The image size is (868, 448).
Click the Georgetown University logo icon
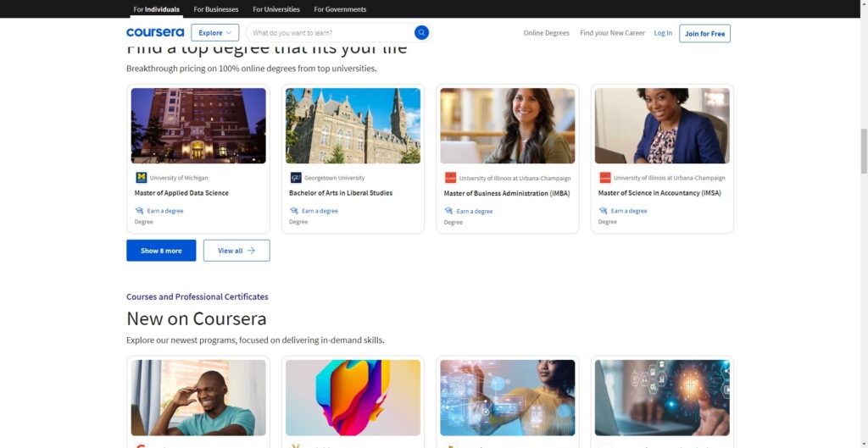(296, 178)
